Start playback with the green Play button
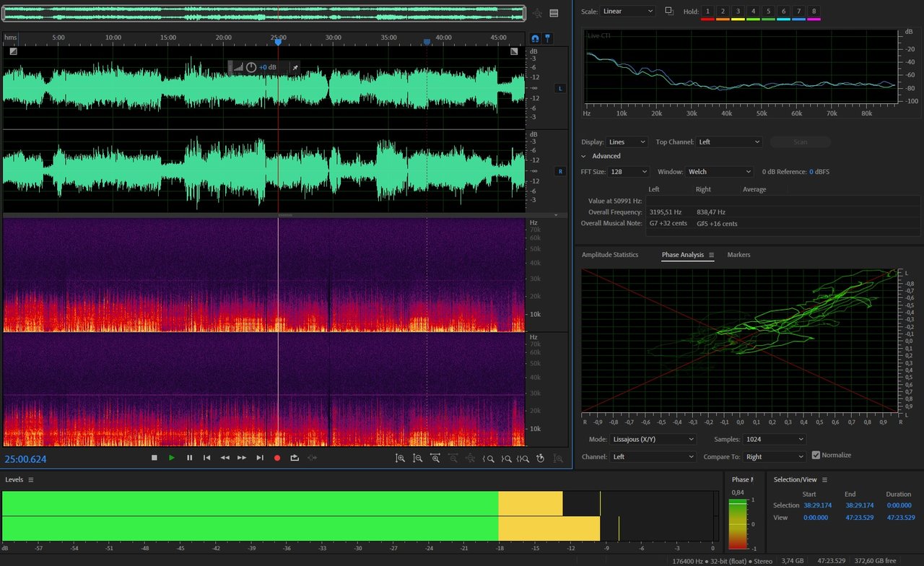The image size is (924, 566). (x=171, y=458)
